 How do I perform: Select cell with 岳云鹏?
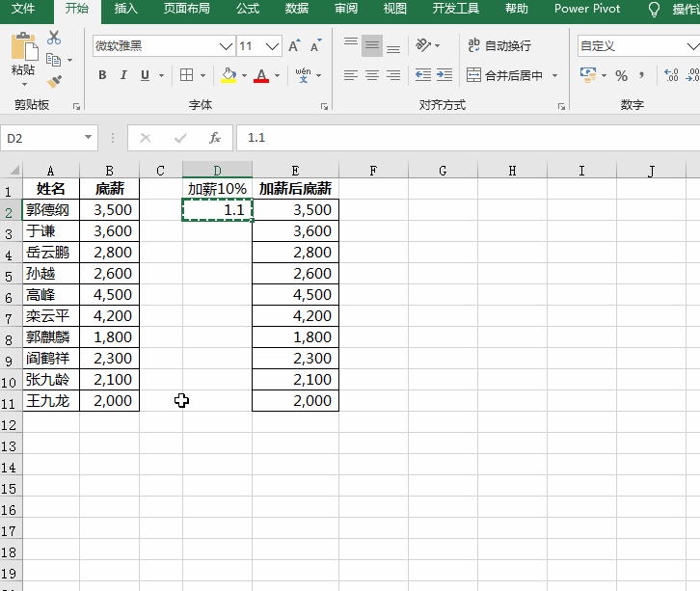tap(51, 253)
